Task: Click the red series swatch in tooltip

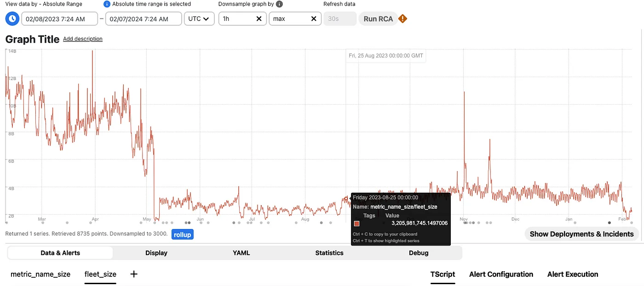Action: [x=356, y=223]
